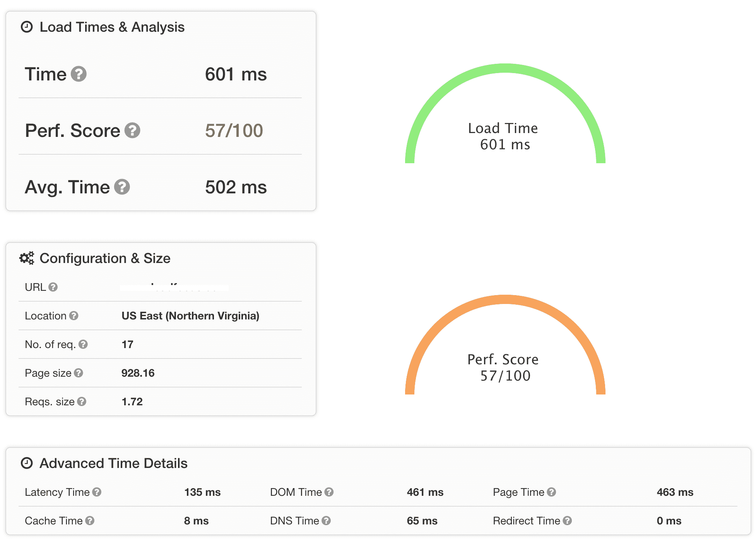Click the question mark next to Location
Screen dimensions: 756x543
tap(74, 315)
